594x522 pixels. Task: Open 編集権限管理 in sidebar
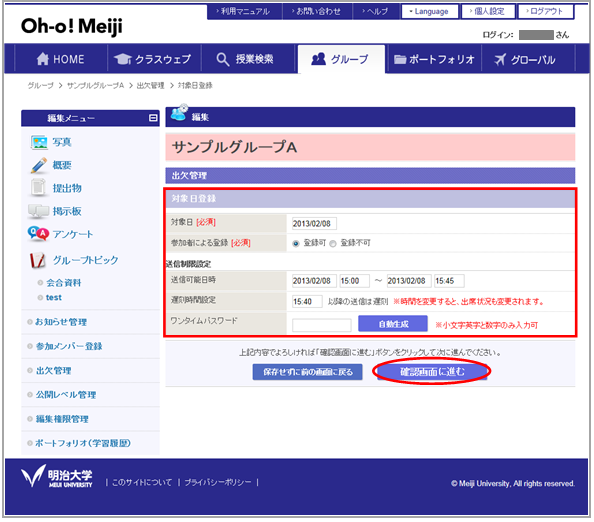tap(62, 419)
